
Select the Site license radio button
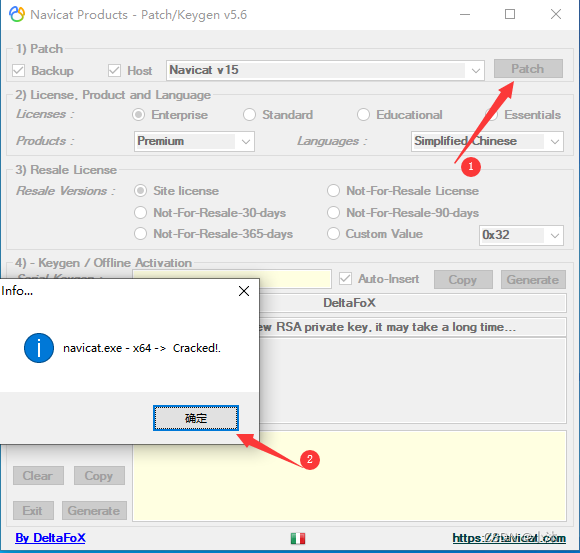[140, 191]
